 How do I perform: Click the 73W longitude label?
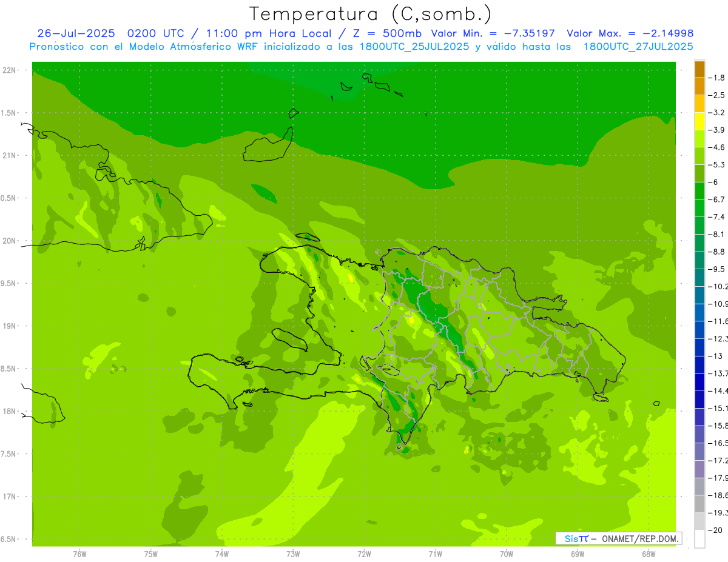tap(293, 554)
